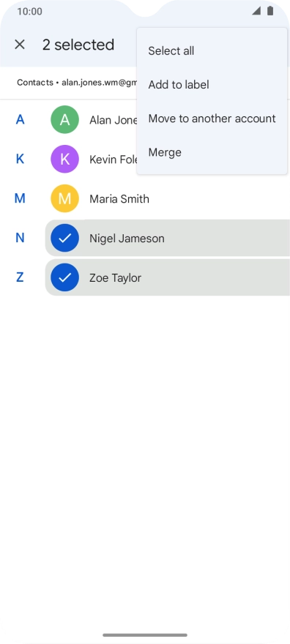
Task: Jump to letter A index
Action: (x=20, y=119)
